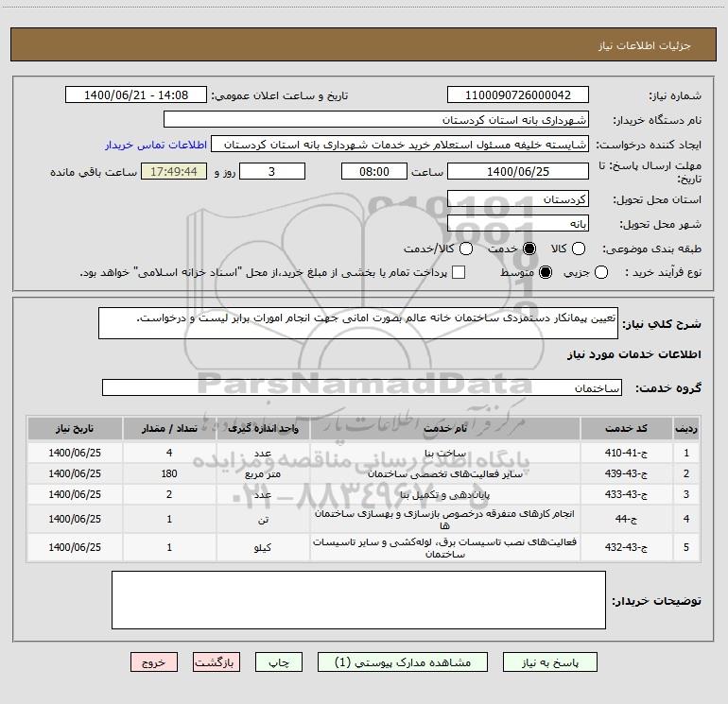Select the جزیی purchase type radio

coord(600,272)
